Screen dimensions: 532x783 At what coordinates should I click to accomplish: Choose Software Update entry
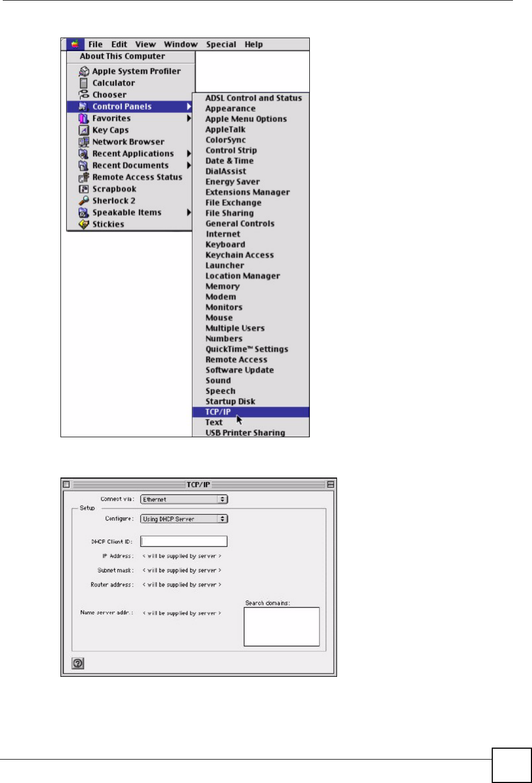coord(240,370)
